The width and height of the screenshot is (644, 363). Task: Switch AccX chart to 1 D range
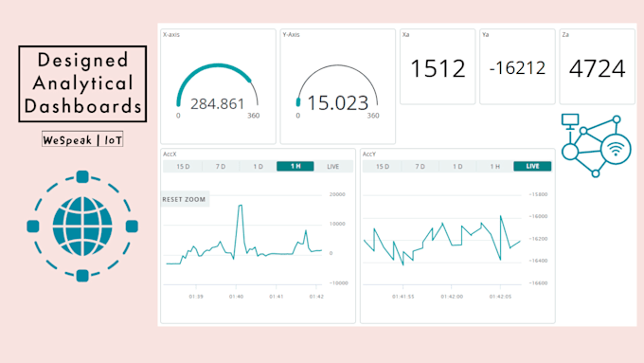pyautogui.click(x=258, y=167)
